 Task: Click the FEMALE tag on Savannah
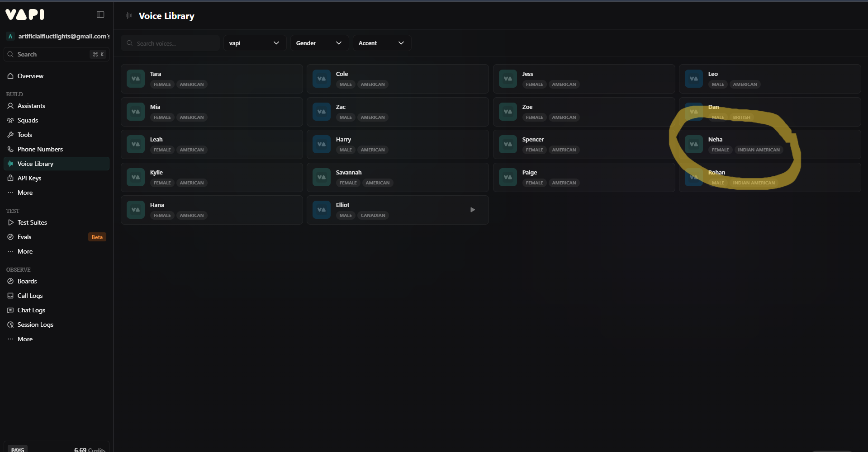(348, 183)
